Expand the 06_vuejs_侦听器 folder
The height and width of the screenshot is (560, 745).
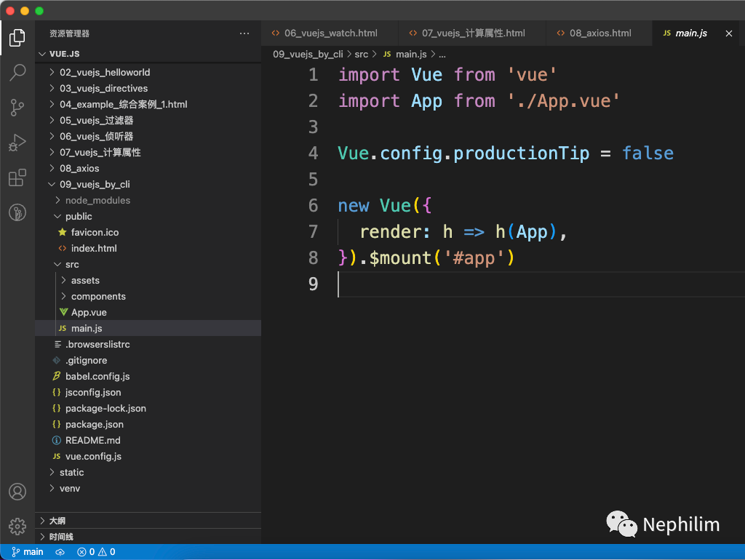point(148,136)
